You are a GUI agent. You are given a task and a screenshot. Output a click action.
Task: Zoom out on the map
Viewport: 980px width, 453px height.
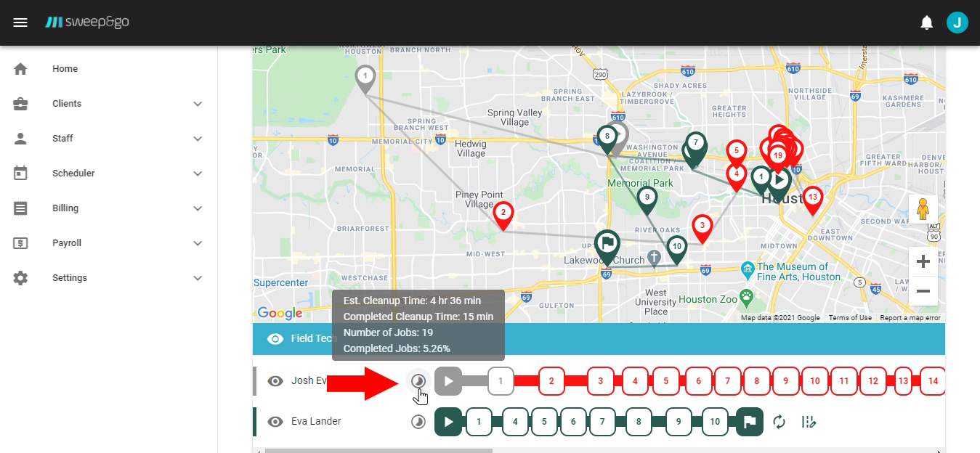pos(923,291)
